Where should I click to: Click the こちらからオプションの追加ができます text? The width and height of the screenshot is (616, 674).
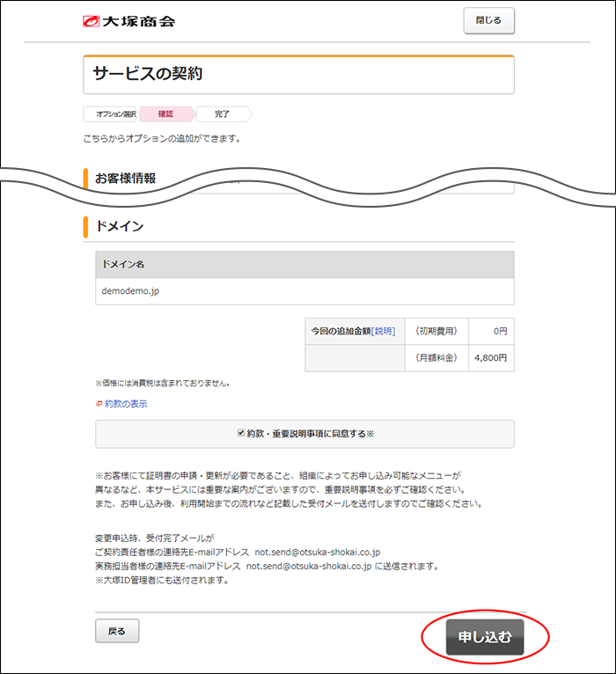point(162,139)
